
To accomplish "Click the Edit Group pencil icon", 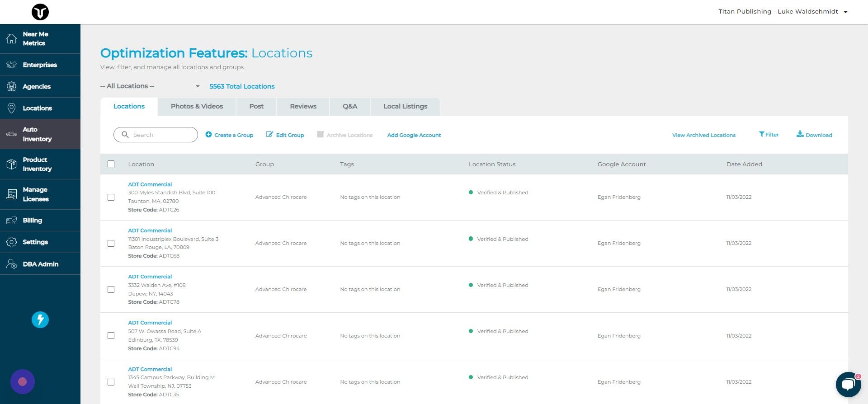I will (269, 134).
